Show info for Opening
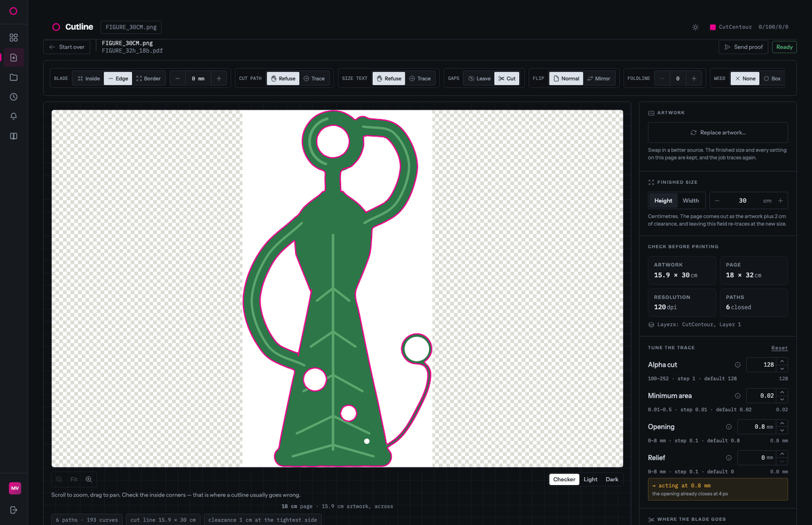The image size is (812, 525). coord(729,427)
